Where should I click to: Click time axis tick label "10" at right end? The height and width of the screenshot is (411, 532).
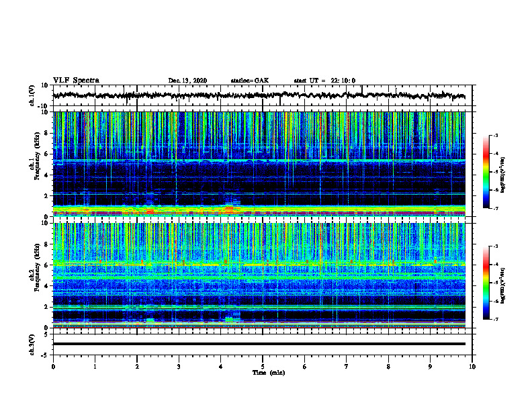point(472,367)
